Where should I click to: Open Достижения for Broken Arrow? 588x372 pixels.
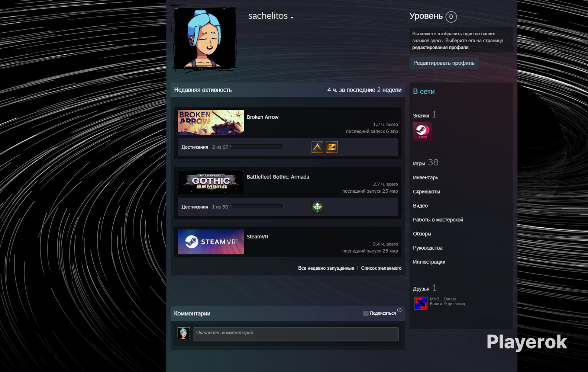pyautogui.click(x=195, y=147)
